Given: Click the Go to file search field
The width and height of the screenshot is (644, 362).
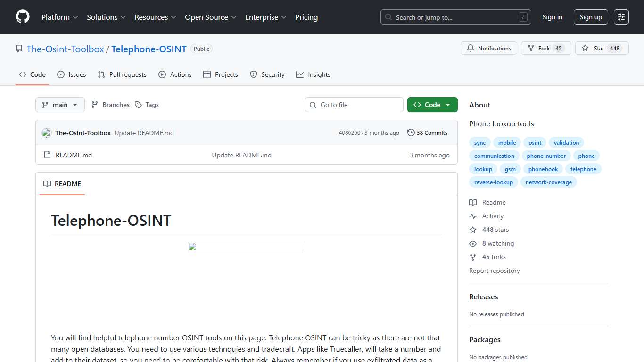Looking at the screenshot, I should pyautogui.click(x=354, y=105).
